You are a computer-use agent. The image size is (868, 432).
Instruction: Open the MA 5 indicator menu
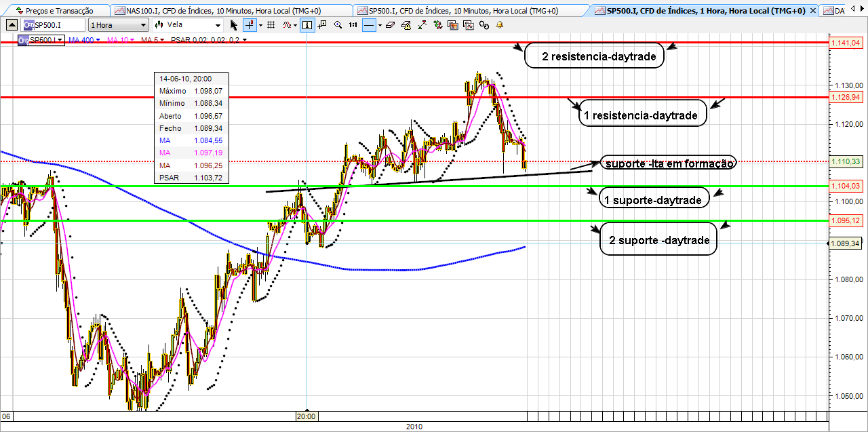[x=153, y=40]
